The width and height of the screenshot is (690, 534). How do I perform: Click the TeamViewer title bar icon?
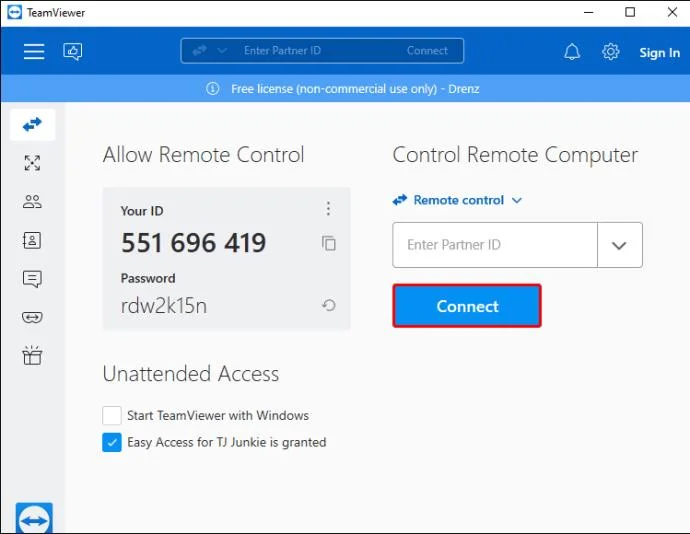coord(15,12)
